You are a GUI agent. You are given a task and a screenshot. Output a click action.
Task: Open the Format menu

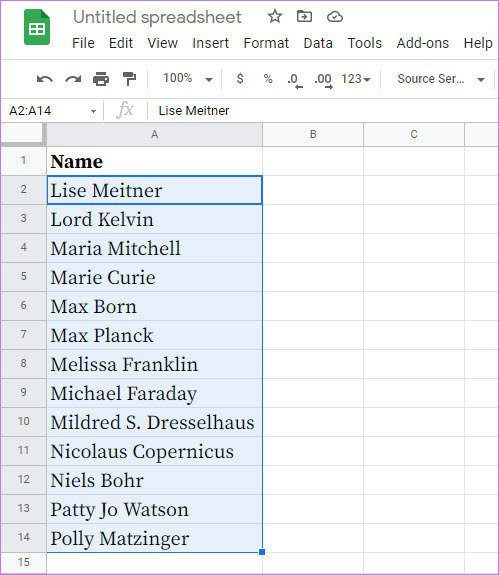click(x=266, y=43)
